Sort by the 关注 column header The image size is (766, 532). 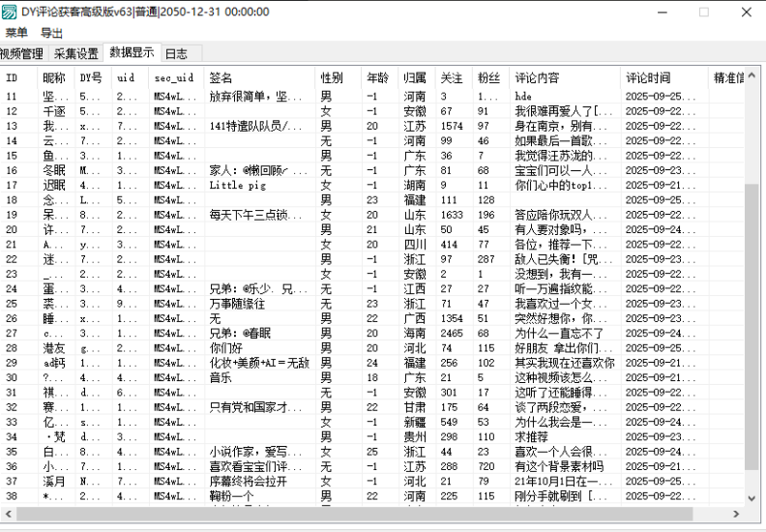pos(452,77)
